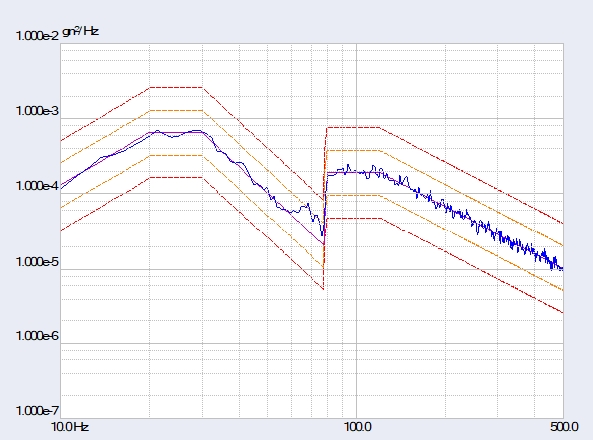Click the 500.0 x-axis label
Screen dimensions: 593x440
pos(564,427)
